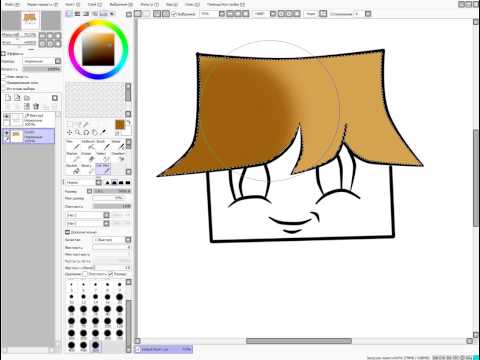Click the foreground color swatch
The image size is (480, 360).
pos(120,125)
